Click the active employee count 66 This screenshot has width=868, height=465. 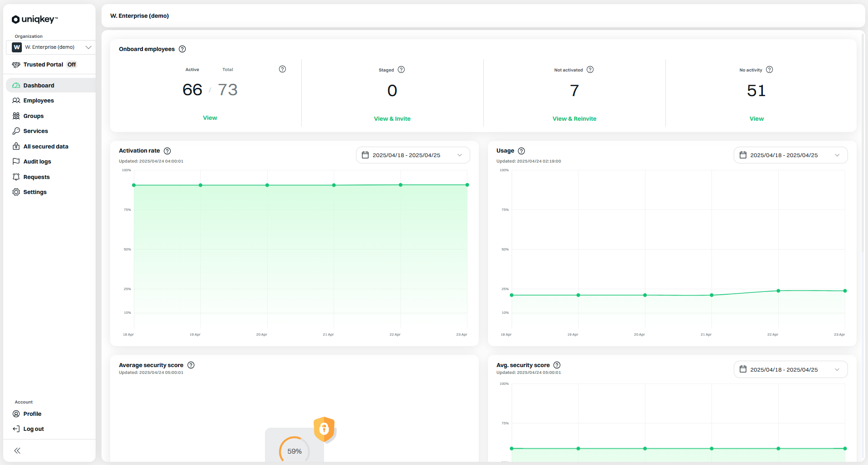tap(192, 90)
